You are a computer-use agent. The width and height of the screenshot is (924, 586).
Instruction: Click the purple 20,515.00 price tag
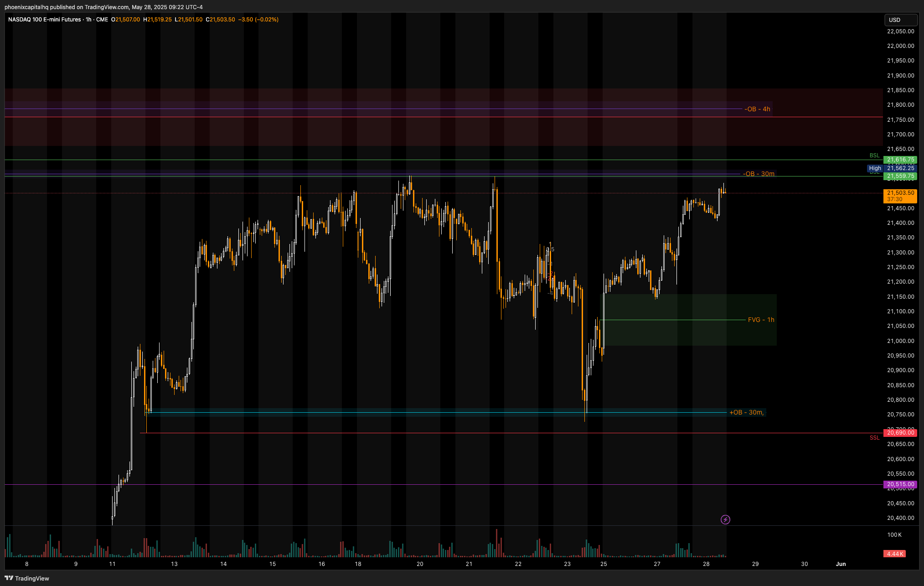point(900,484)
